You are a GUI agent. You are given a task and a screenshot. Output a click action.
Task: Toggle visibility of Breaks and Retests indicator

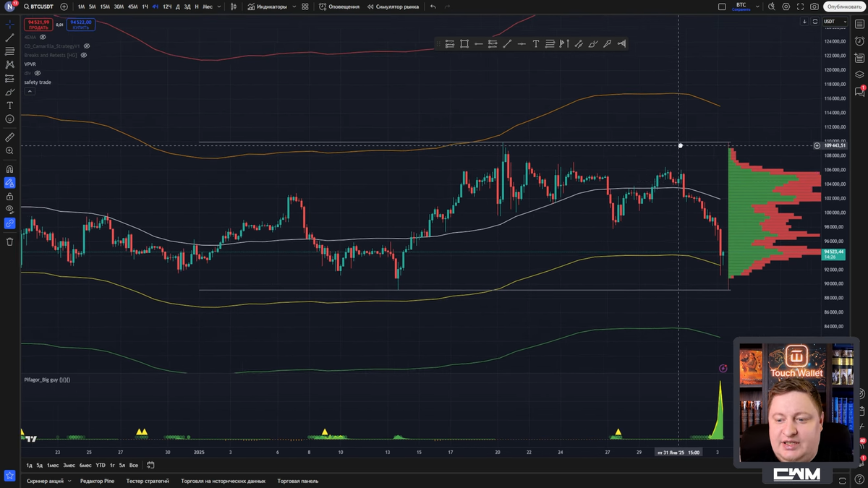tap(84, 55)
